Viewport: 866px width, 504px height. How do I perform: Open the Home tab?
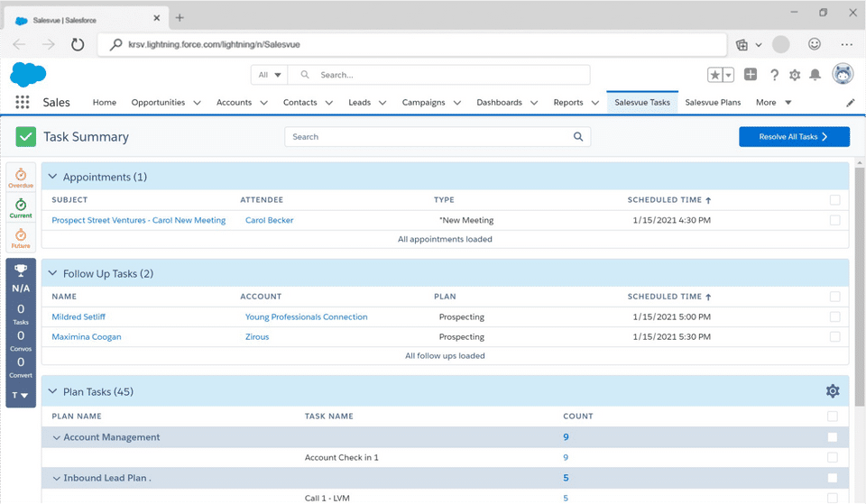tap(105, 103)
